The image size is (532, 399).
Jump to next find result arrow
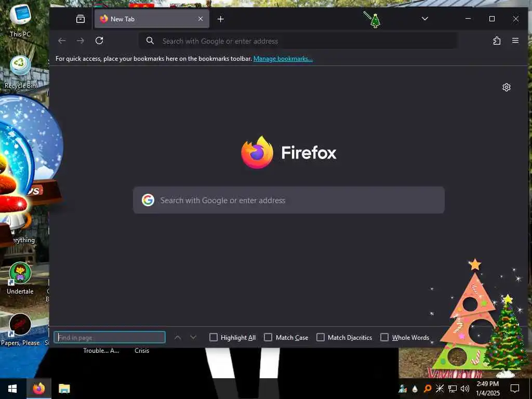coord(193,337)
